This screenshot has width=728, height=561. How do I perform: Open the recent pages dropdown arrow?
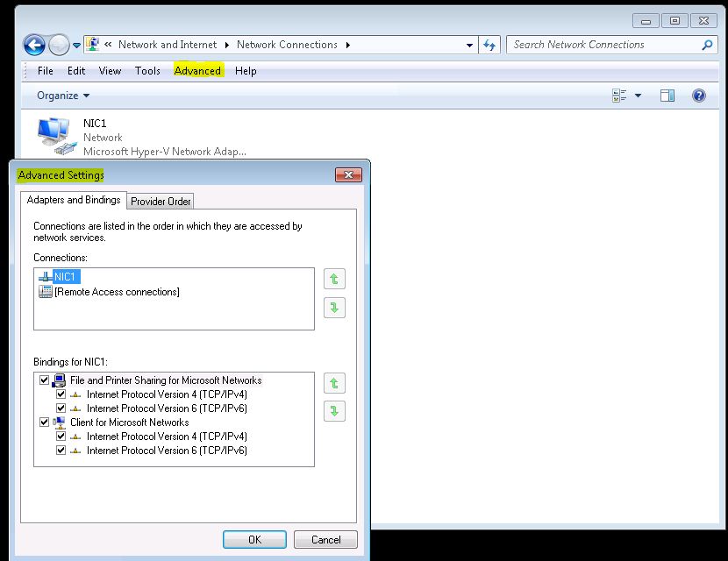click(x=76, y=46)
